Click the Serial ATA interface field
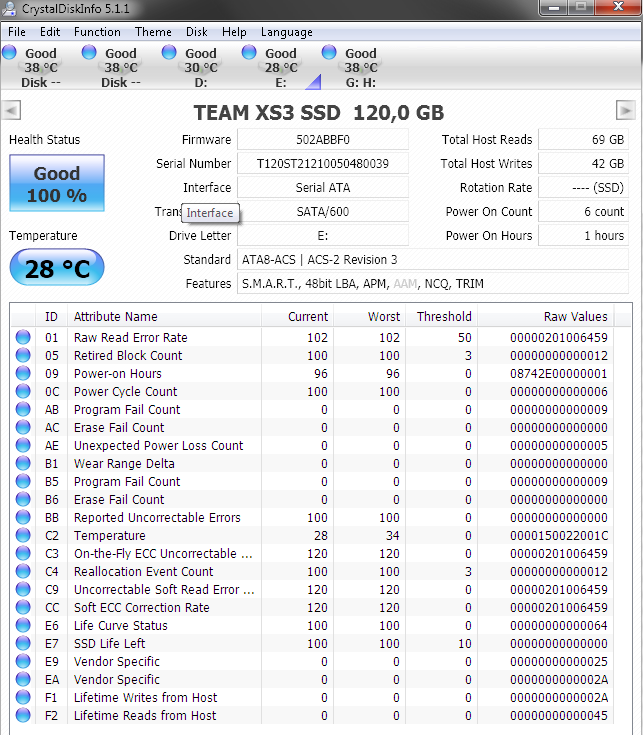Screen dimensions: 643x735 pyautogui.click(x=322, y=188)
